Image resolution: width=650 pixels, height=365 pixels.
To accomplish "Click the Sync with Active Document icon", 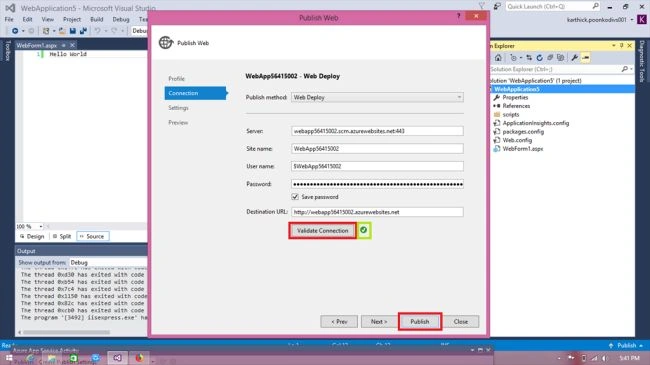I will point(529,58).
